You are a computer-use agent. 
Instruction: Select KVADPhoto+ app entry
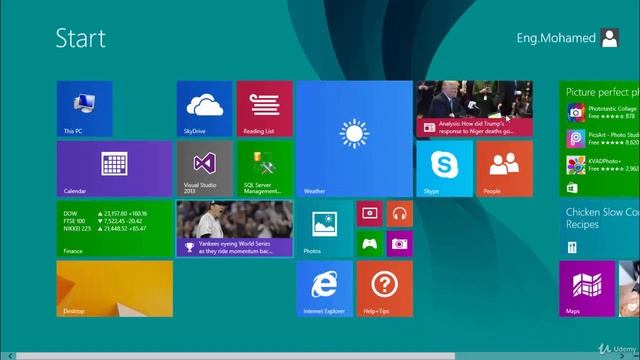[603, 164]
